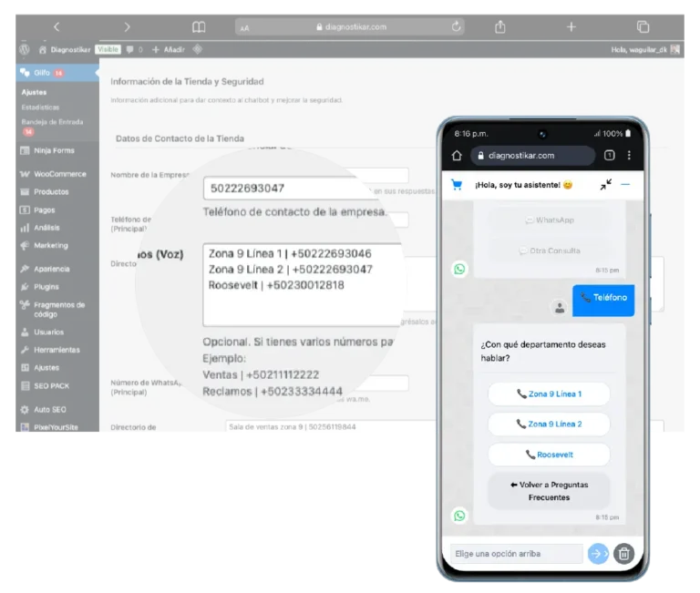The image size is (700, 593).
Task: Open the Safari bookmarks book icon
Action: click(199, 27)
